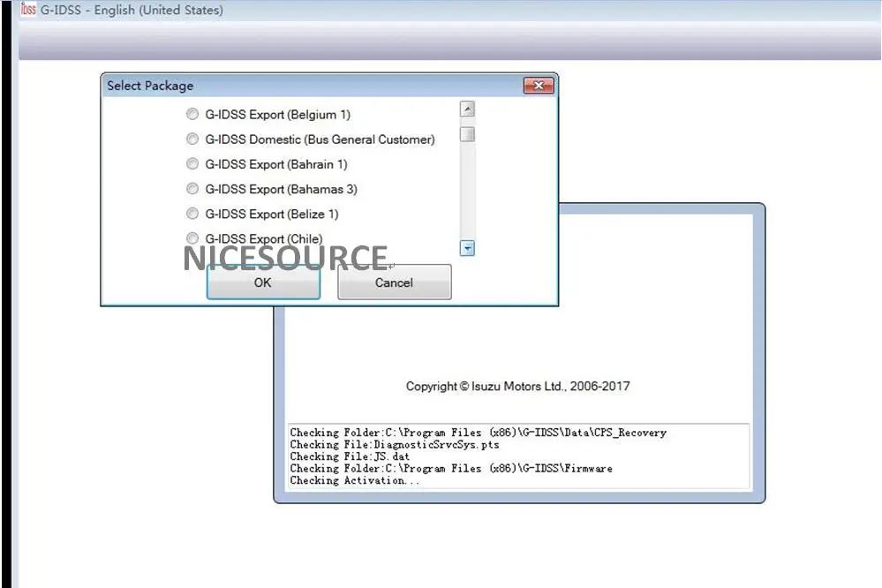The width and height of the screenshot is (882, 588).
Task: Click the 'G-IDSS - English (United States)' window title
Action: [132, 10]
